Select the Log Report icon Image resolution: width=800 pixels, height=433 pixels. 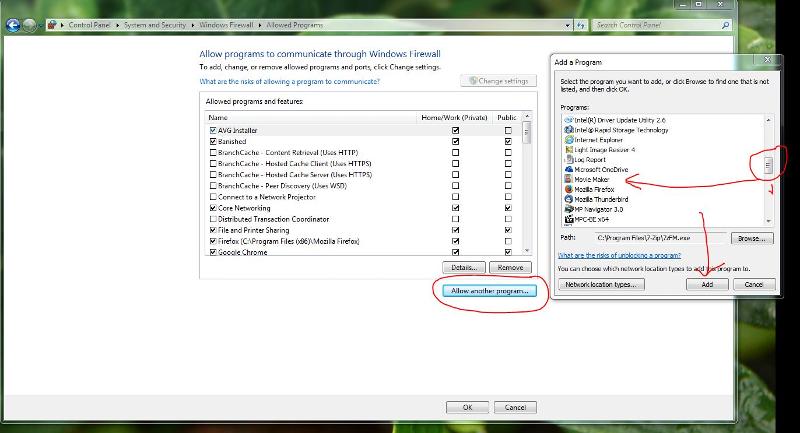tap(569, 160)
